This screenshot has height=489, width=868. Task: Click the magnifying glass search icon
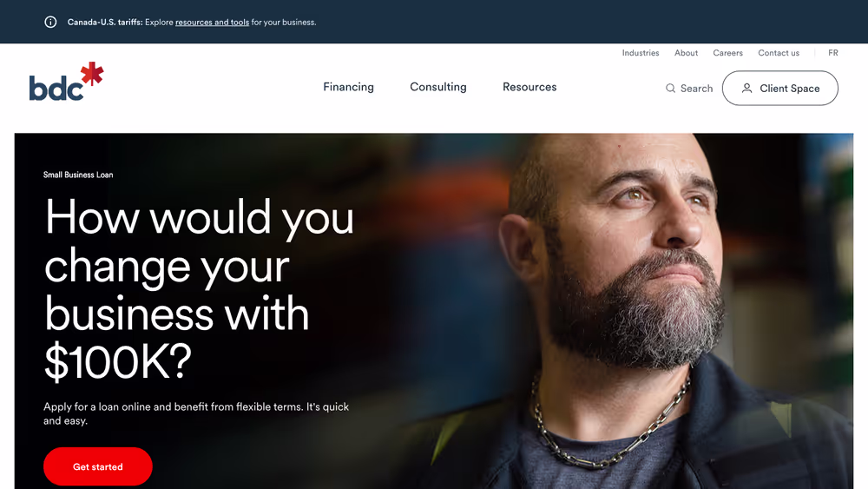tap(670, 88)
